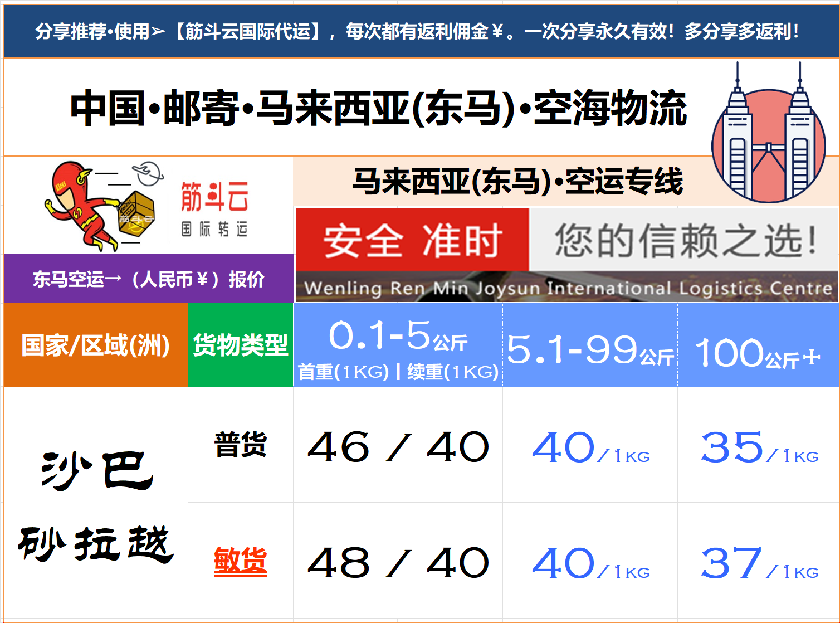Screen dimensions: 840x623
Task: Select the 100公斤+ weight range header
Action: tap(758, 353)
